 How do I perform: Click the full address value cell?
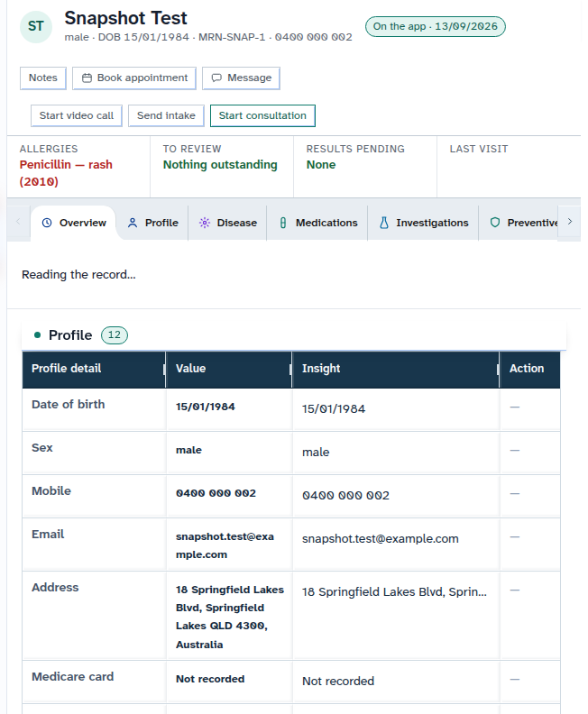(x=230, y=617)
